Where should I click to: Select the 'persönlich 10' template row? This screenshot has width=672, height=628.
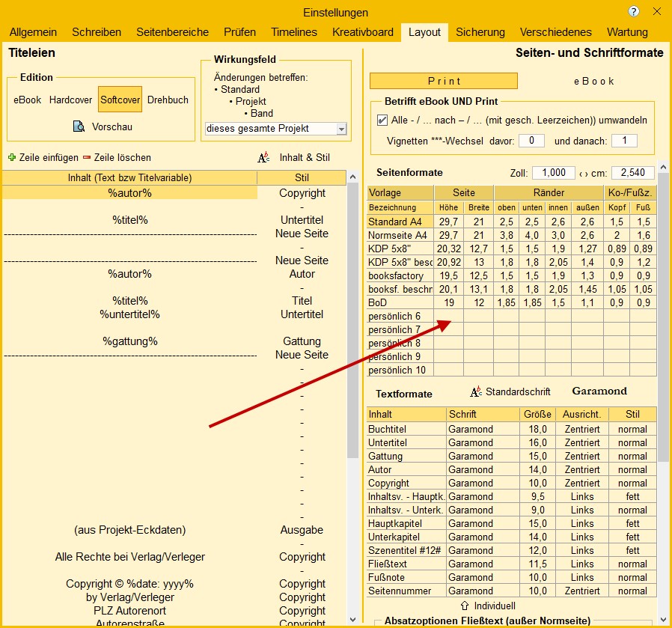click(x=512, y=370)
